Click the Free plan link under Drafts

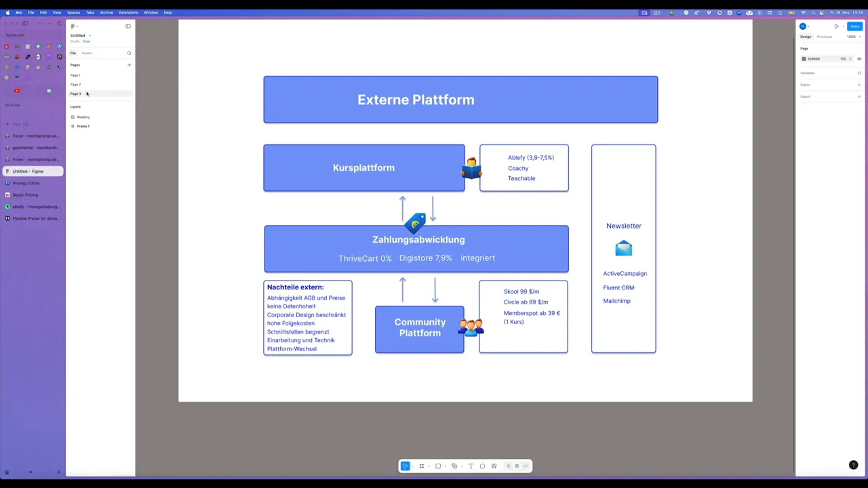point(86,41)
